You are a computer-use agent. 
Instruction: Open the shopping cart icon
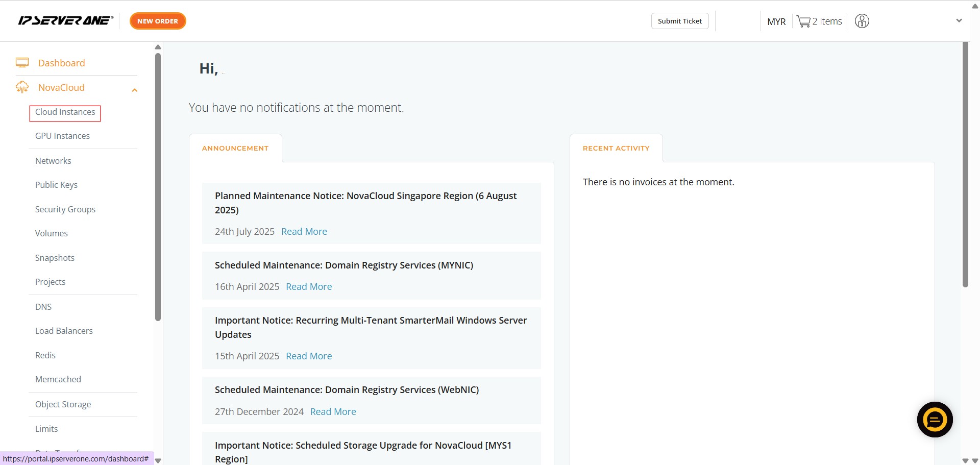(x=803, y=21)
